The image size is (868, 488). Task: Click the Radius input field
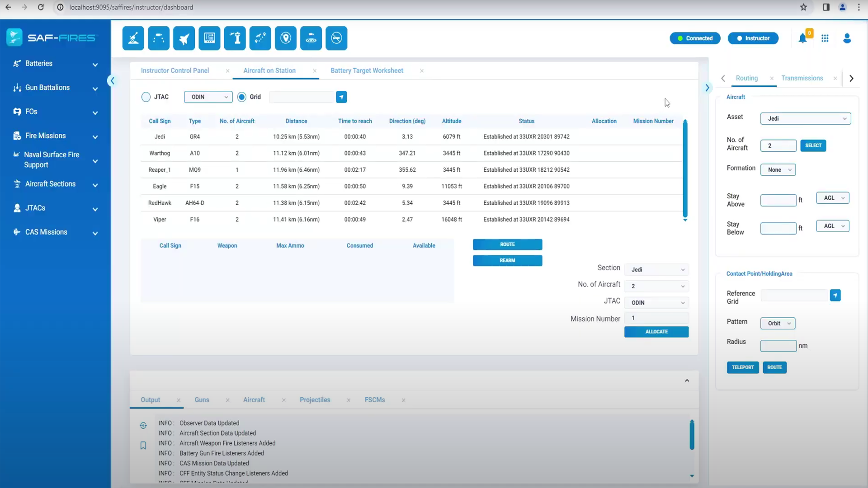(x=778, y=346)
